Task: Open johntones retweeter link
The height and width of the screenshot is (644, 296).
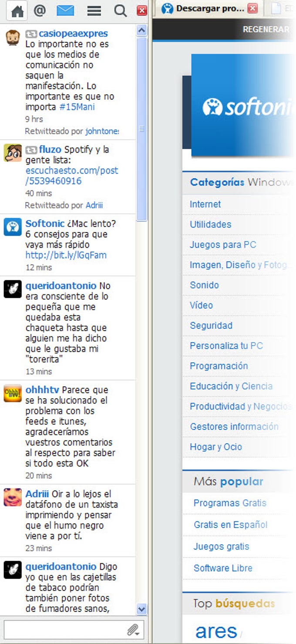Action: tap(102, 131)
